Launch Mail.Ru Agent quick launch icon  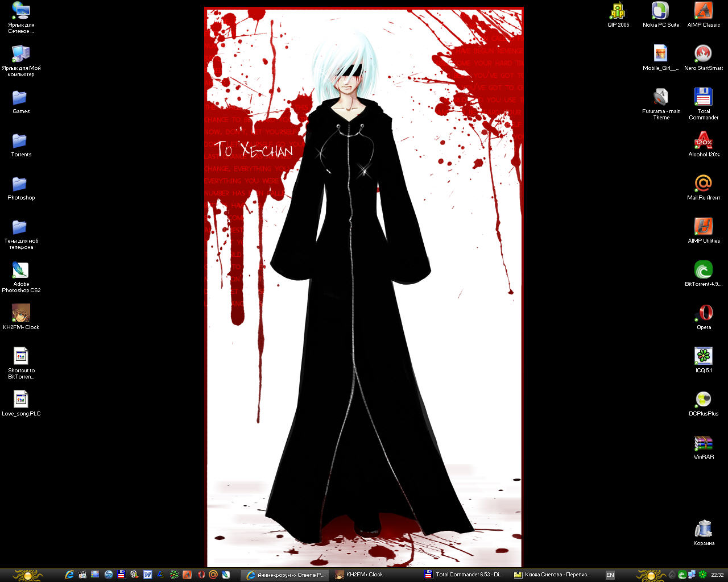(213, 575)
